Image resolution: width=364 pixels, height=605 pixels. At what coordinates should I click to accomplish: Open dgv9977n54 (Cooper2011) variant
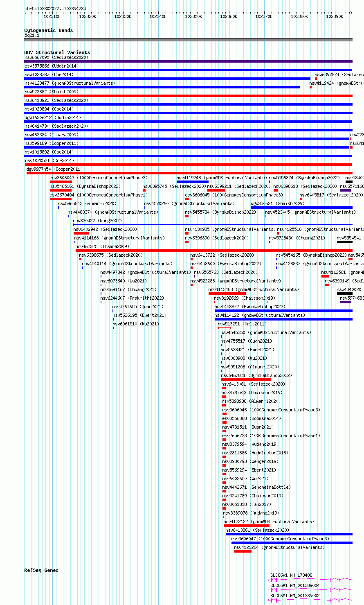54,169
